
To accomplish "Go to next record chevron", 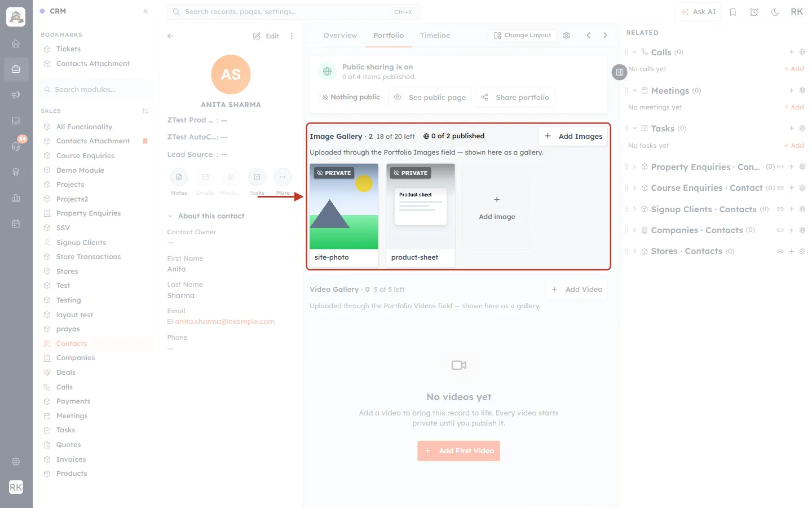I will click(x=605, y=36).
